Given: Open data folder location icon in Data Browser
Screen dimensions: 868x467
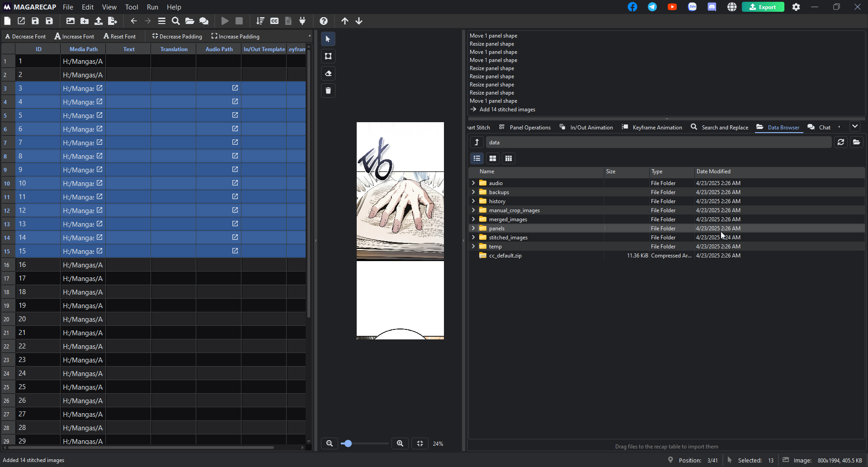Looking at the screenshot, I should click(857, 142).
